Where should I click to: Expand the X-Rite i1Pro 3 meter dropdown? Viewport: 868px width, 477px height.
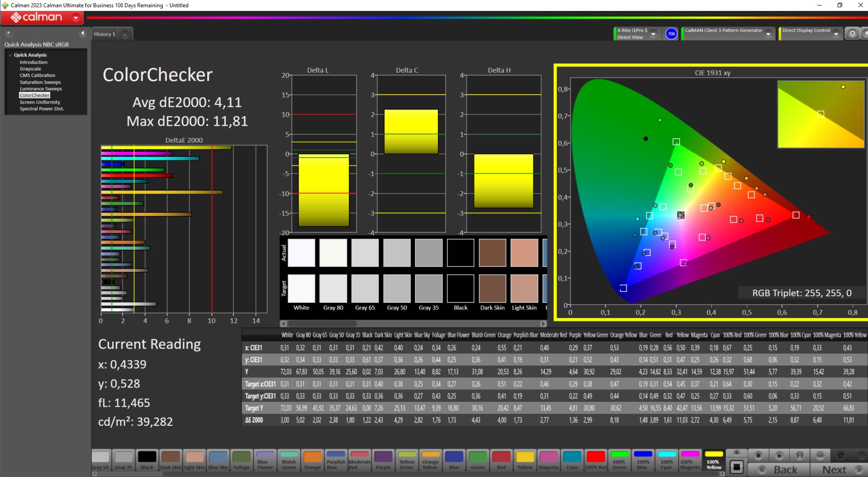653,34
